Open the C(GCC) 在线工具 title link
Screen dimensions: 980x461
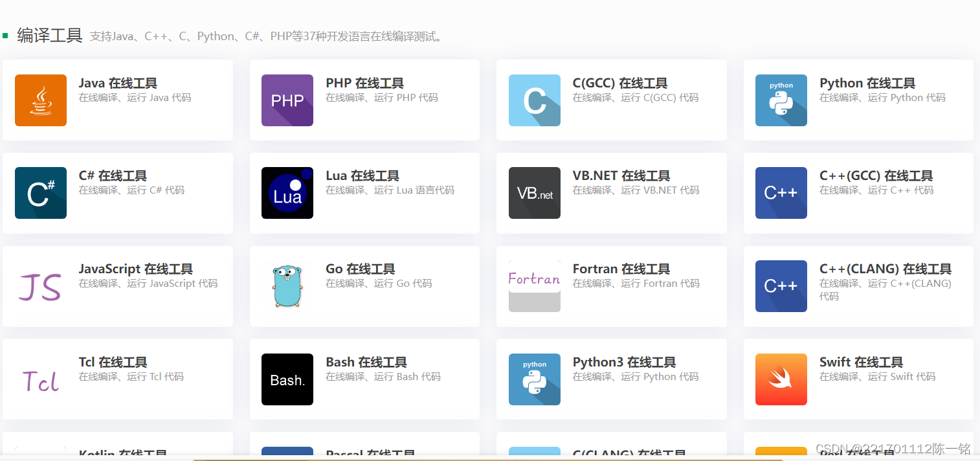(620, 83)
